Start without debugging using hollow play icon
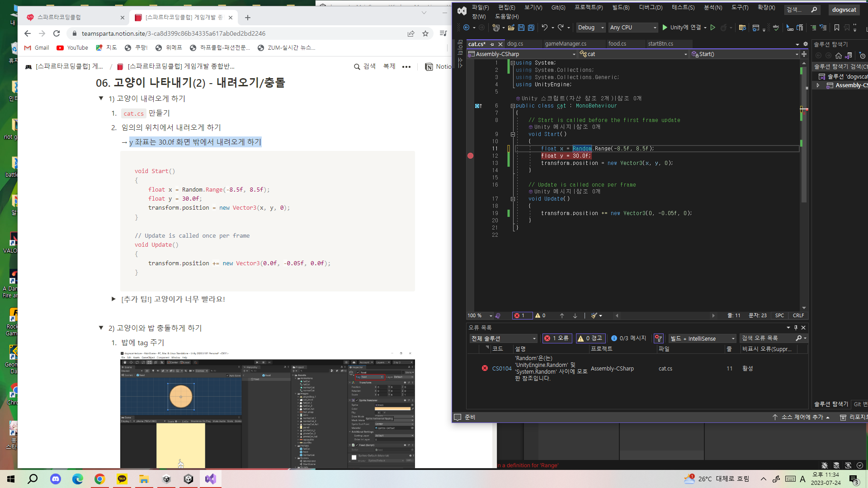Viewport: 868px width, 488px height. (713, 28)
